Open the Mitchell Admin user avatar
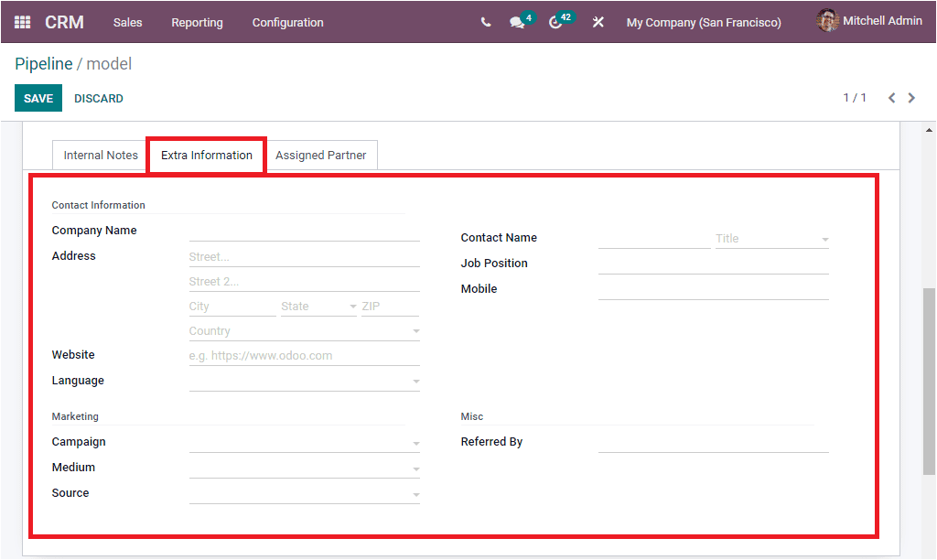937x560 pixels. [x=826, y=20]
